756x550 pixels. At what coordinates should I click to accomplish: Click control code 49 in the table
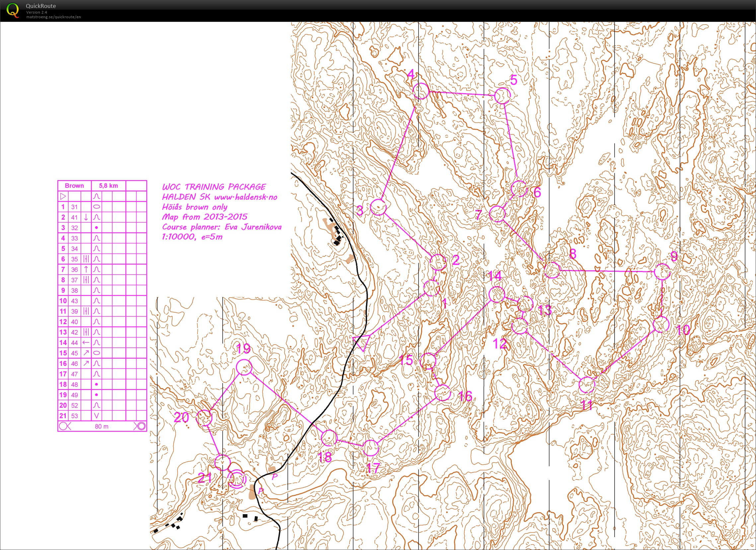74,395
